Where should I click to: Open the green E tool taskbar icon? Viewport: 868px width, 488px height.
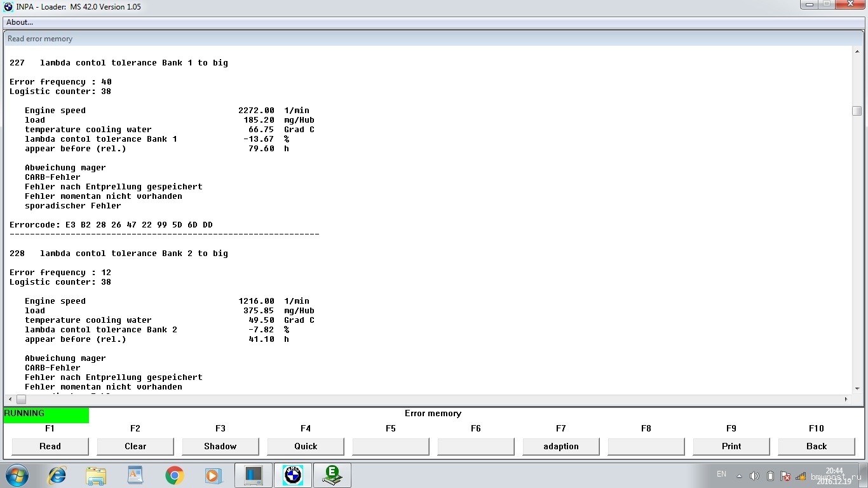(x=332, y=475)
